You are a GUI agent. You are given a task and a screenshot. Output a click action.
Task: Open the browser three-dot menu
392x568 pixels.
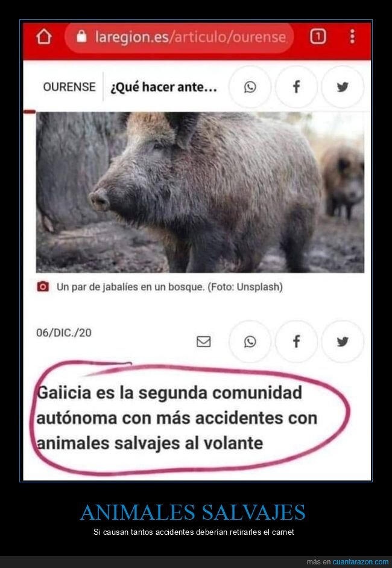click(x=352, y=37)
